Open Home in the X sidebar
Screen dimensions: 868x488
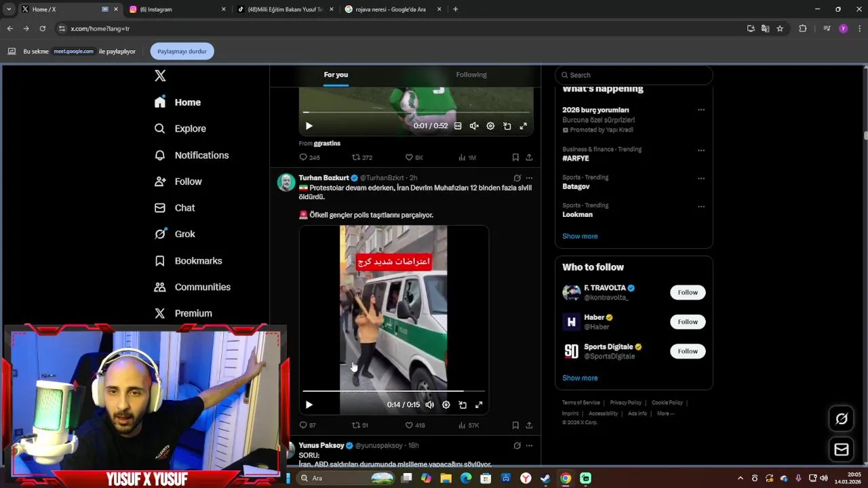[x=178, y=102]
